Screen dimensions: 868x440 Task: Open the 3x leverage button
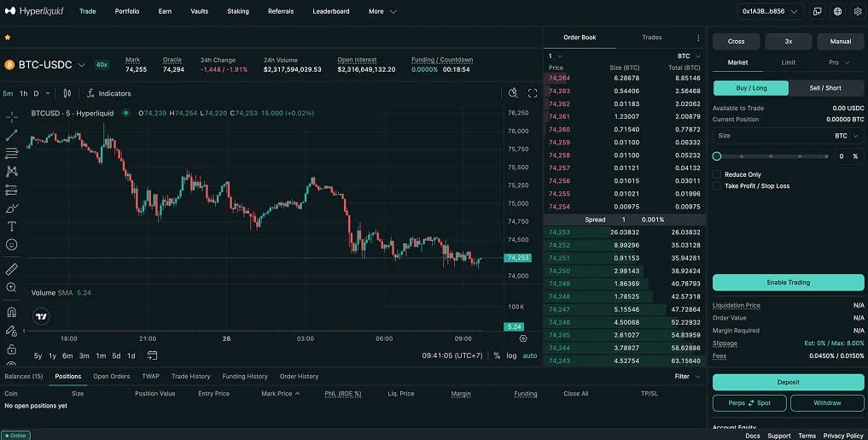point(789,41)
